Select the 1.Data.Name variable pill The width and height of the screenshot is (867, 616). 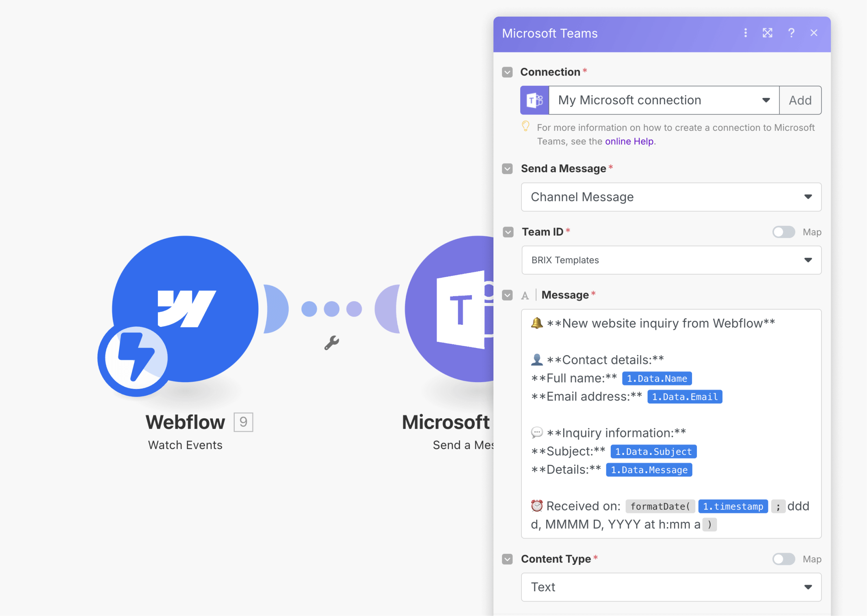coord(657,378)
